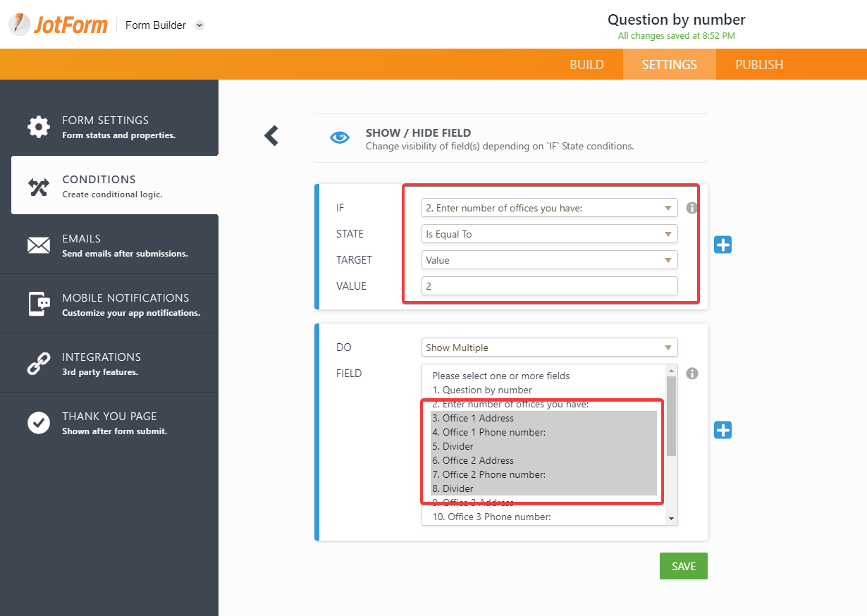The image size is (867, 616).
Task: Click the VALUE input field
Action: pos(549,286)
